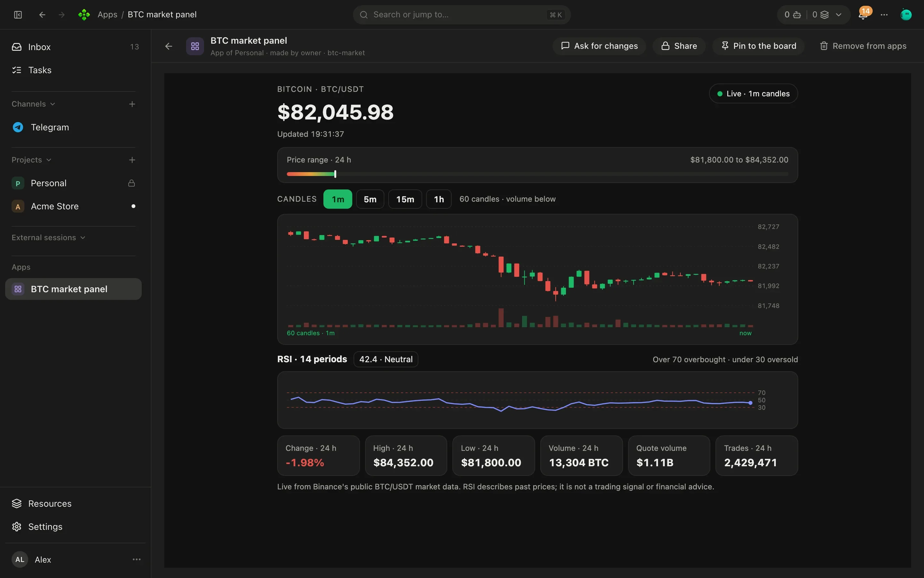The width and height of the screenshot is (924, 578).
Task: Select the 15m candle interval
Action: 405,199
